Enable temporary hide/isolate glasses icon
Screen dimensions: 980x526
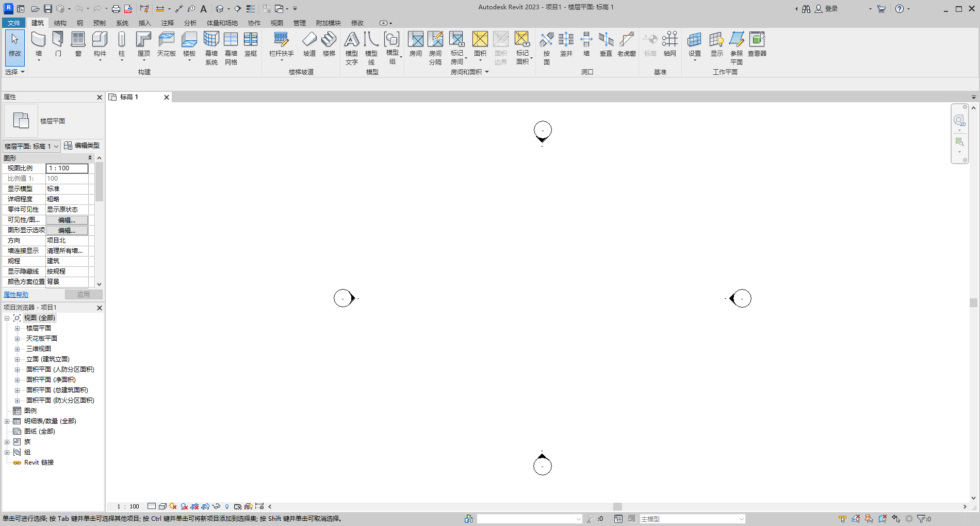point(216,506)
